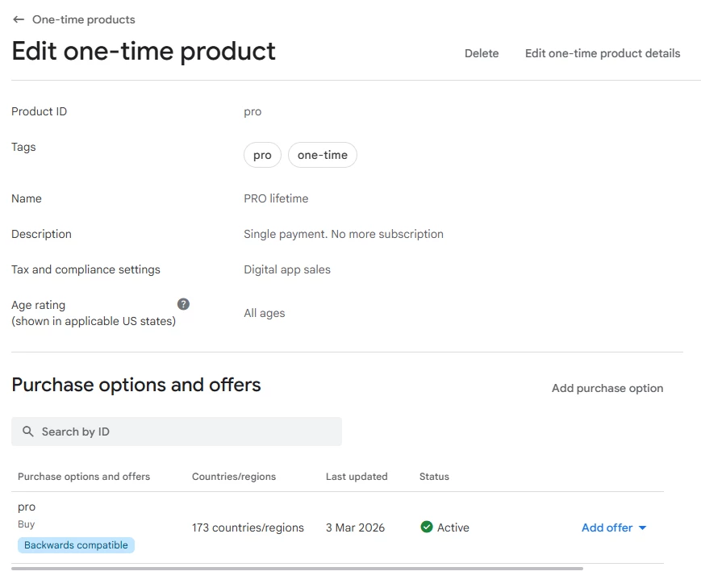Delete this one-time product
The width and height of the screenshot is (701, 588).
point(482,53)
